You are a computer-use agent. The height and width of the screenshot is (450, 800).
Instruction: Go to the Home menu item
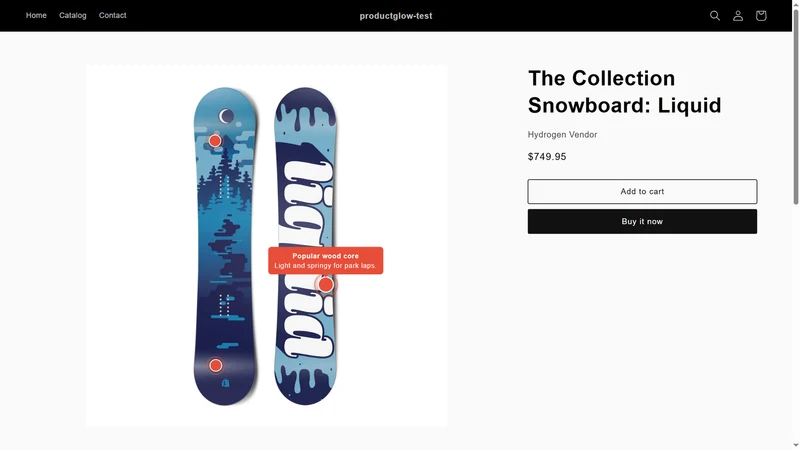click(x=36, y=15)
